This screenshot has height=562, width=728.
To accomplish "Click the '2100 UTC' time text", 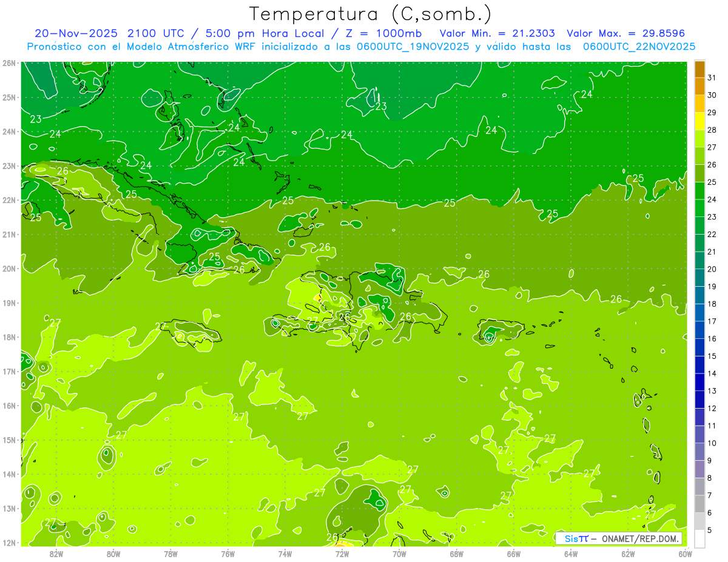I will [x=155, y=33].
